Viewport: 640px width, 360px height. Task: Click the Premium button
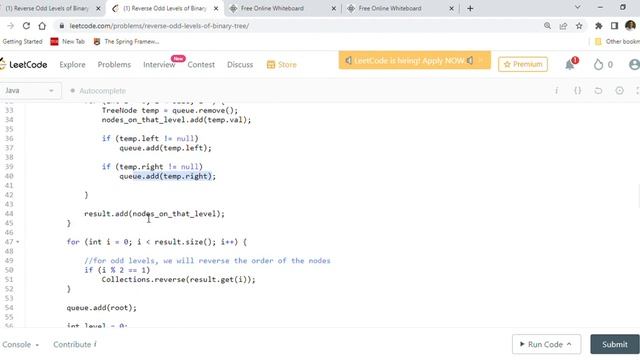point(523,64)
